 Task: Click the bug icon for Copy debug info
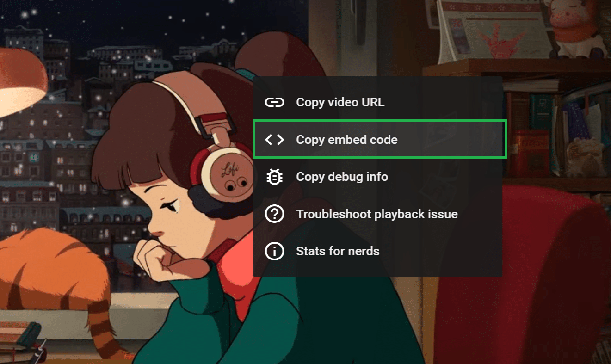(x=274, y=177)
